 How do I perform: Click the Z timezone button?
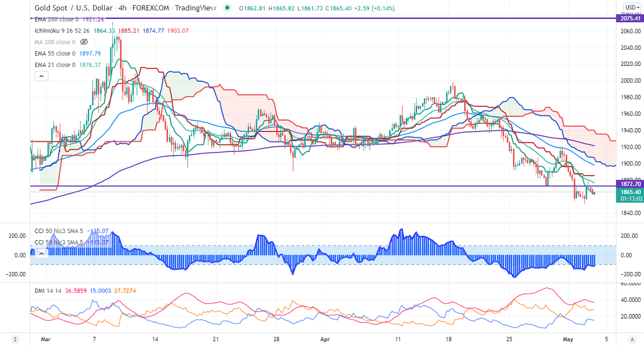[15, 339]
